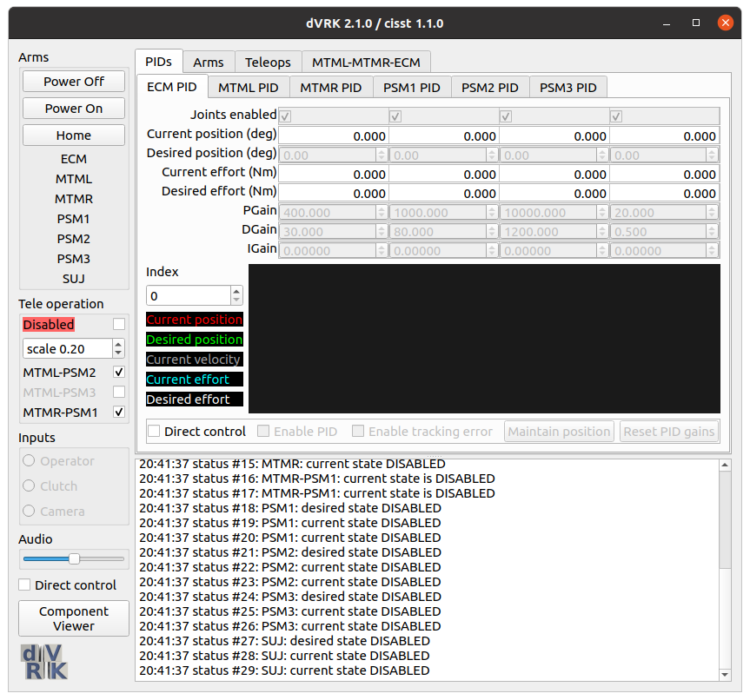Toggle the Enable PID checkbox
The width and height of the screenshot is (750, 700).
coord(263,431)
